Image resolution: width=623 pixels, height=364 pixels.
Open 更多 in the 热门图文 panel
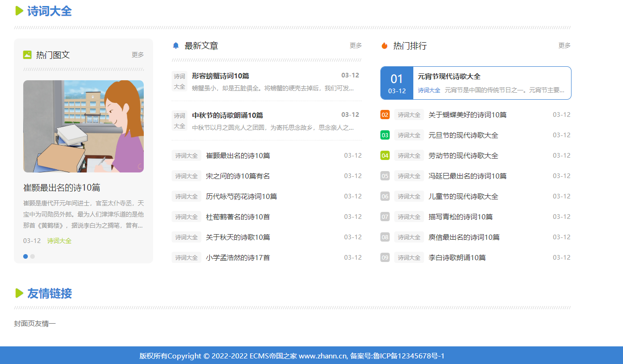(x=138, y=55)
